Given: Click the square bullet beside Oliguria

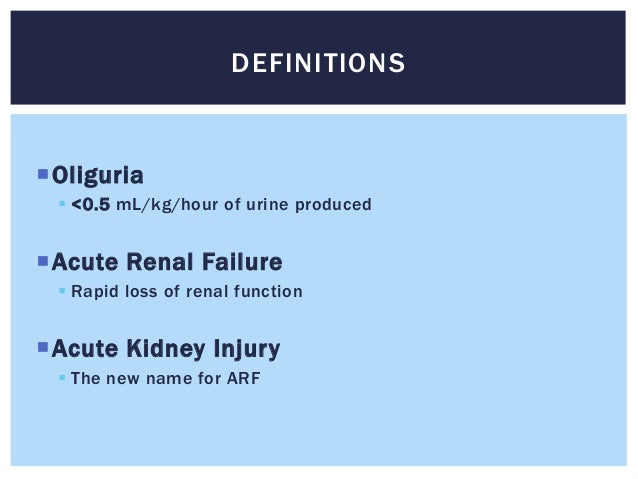Looking at the screenshot, I should click(43, 174).
